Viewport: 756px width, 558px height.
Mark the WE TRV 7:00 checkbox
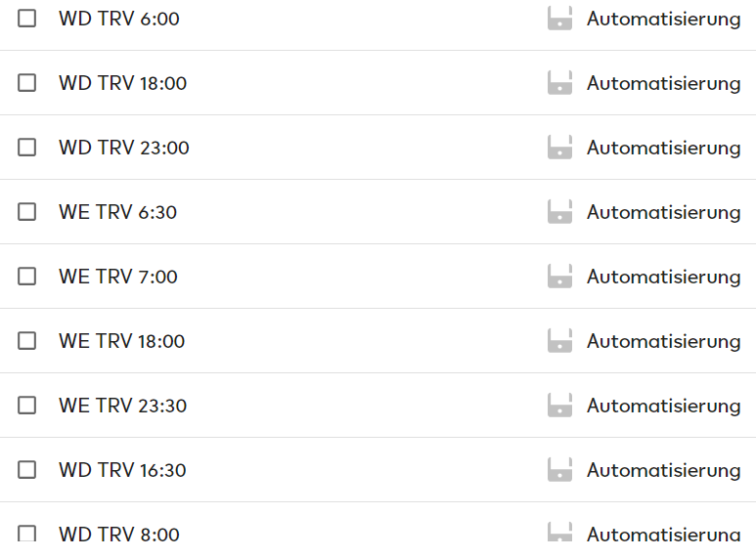tap(27, 277)
